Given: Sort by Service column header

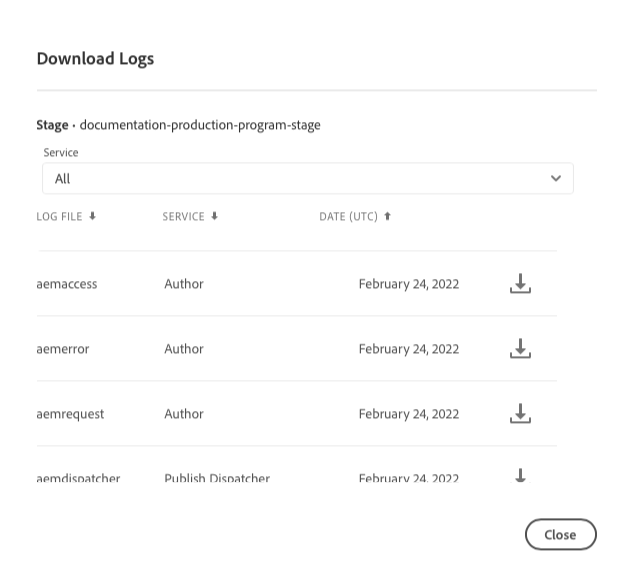Looking at the screenshot, I should tap(183, 216).
